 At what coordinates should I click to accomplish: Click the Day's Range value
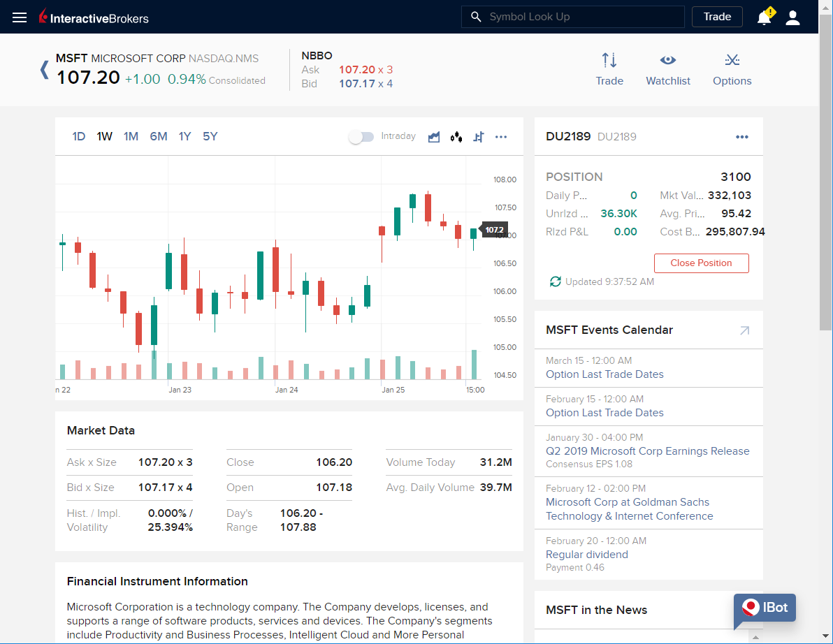point(301,520)
